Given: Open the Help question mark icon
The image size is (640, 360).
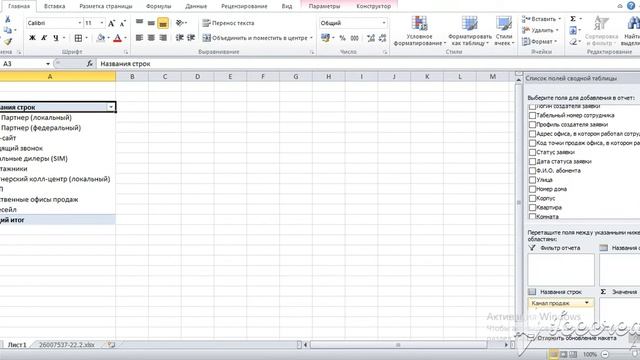Looking at the screenshot, I should pyautogui.click(x=631, y=6).
